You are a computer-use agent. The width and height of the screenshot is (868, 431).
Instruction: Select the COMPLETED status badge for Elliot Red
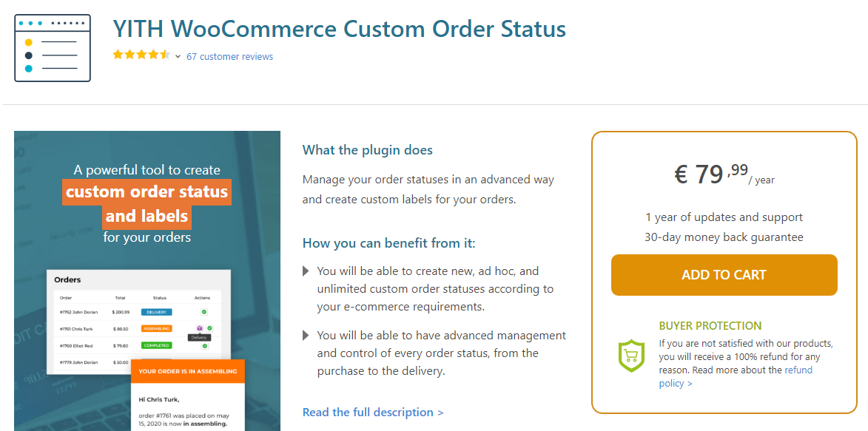(x=157, y=346)
